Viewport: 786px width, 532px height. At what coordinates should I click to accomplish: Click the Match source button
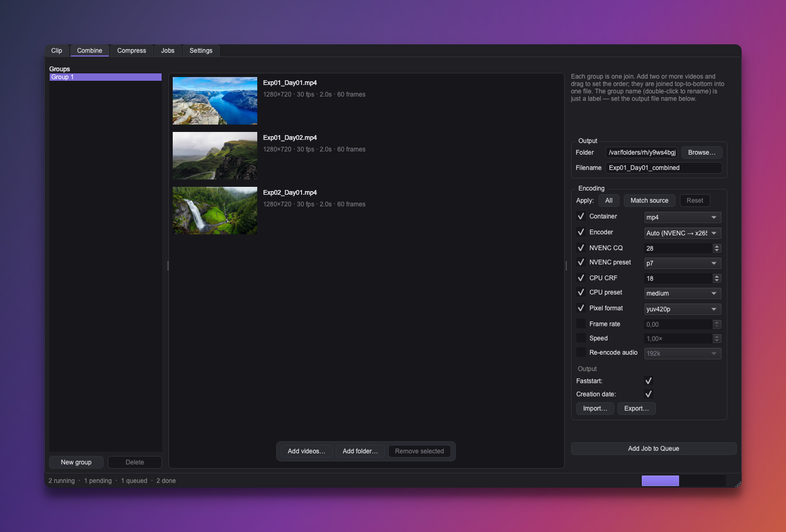649,201
